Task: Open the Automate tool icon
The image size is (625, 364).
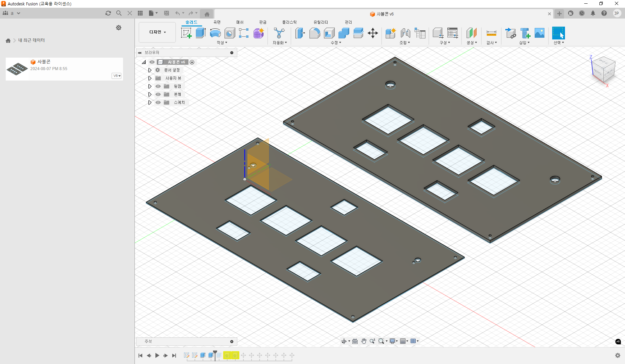Action: click(279, 33)
